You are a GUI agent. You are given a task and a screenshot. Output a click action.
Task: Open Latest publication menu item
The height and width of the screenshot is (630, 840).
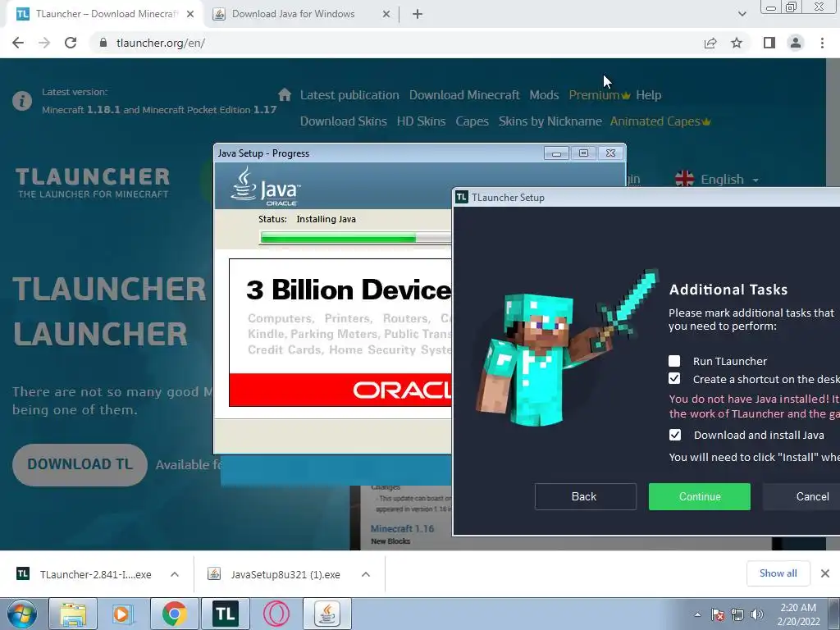tap(349, 95)
